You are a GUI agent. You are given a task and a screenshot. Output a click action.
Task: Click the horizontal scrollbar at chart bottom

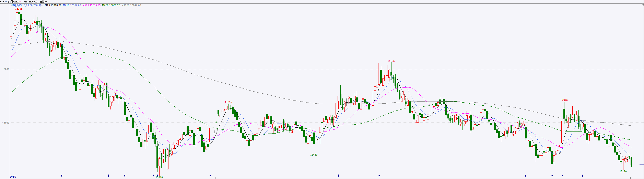pos(113,178)
